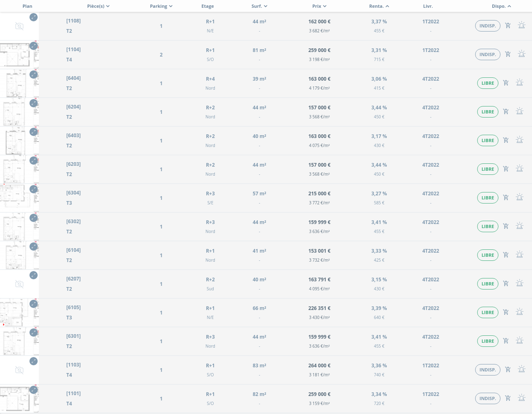Set an alert on lot 6207
Image resolution: width=532 pixels, height=414 pixels.
(520, 283)
